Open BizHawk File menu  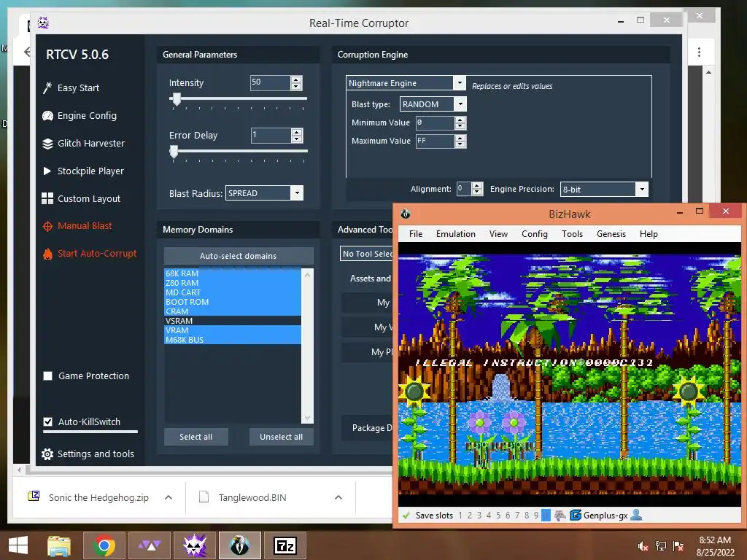click(x=416, y=234)
